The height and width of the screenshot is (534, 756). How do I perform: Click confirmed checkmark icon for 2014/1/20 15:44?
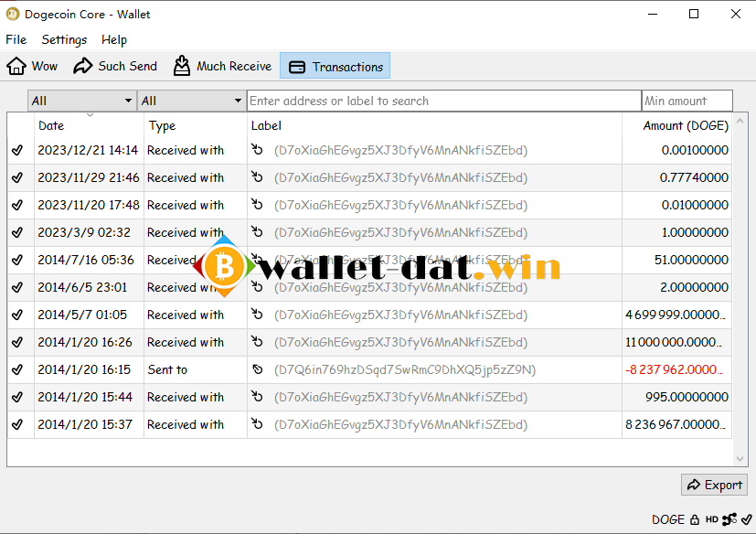pos(17,397)
